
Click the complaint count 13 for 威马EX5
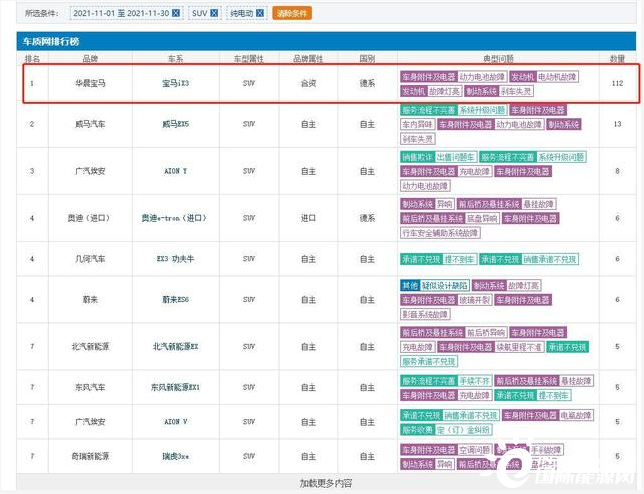coord(617,124)
